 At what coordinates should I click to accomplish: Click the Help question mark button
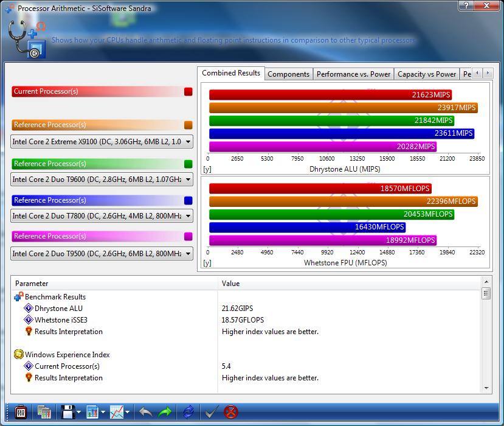[466, 5]
